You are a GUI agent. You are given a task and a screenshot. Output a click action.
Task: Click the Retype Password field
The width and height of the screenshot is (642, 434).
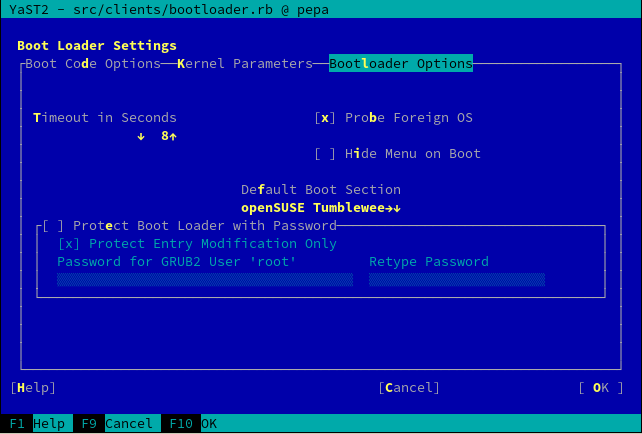[x=457, y=280]
